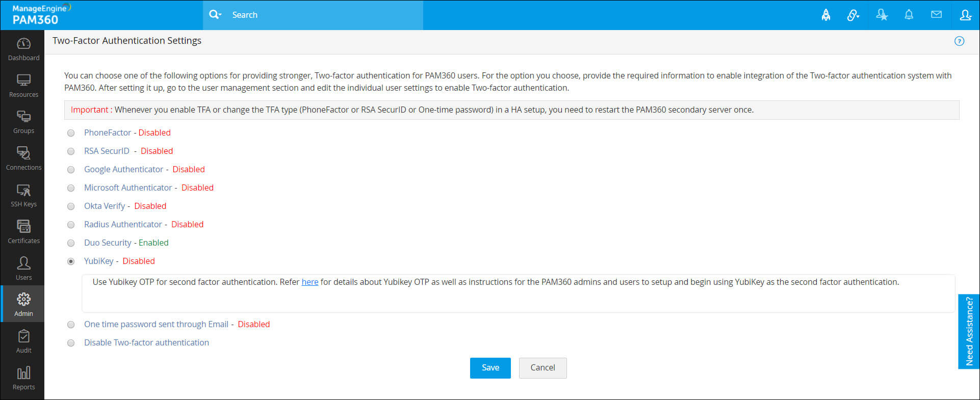Click the rocket icon in header
The height and width of the screenshot is (400, 980).
click(x=826, y=15)
